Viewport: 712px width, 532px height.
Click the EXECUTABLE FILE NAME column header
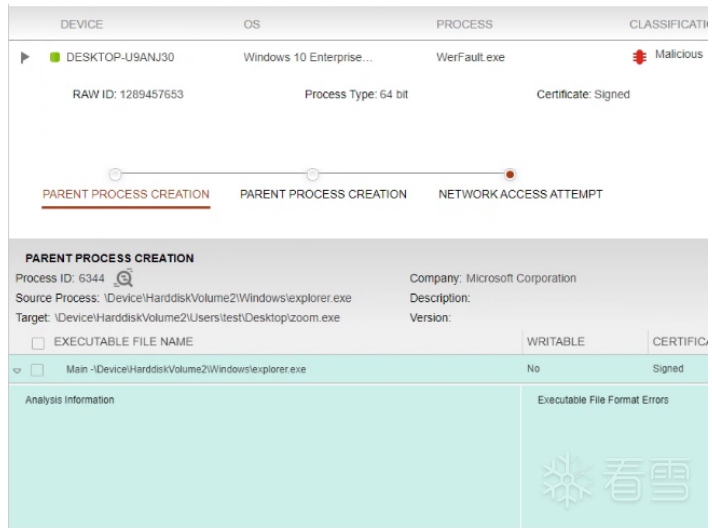(x=124, y=341)
